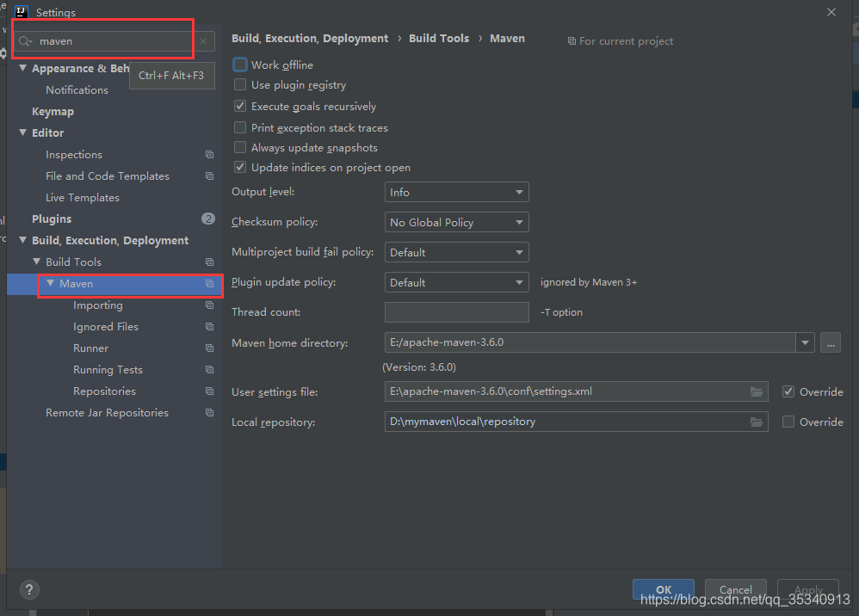The width and height of the screenshot is (859, 616).
Task: Open Remote Jar Repositories settings
Action: tap(107, 412)
